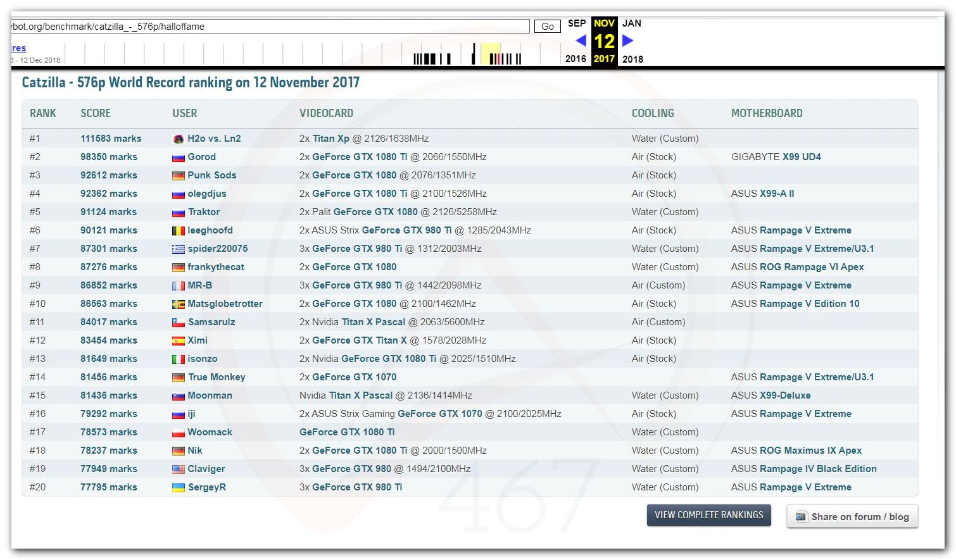Click the Slovenian flag next to Moonman
The height and width of the screenshot is (560, 956).
[179, 396]
